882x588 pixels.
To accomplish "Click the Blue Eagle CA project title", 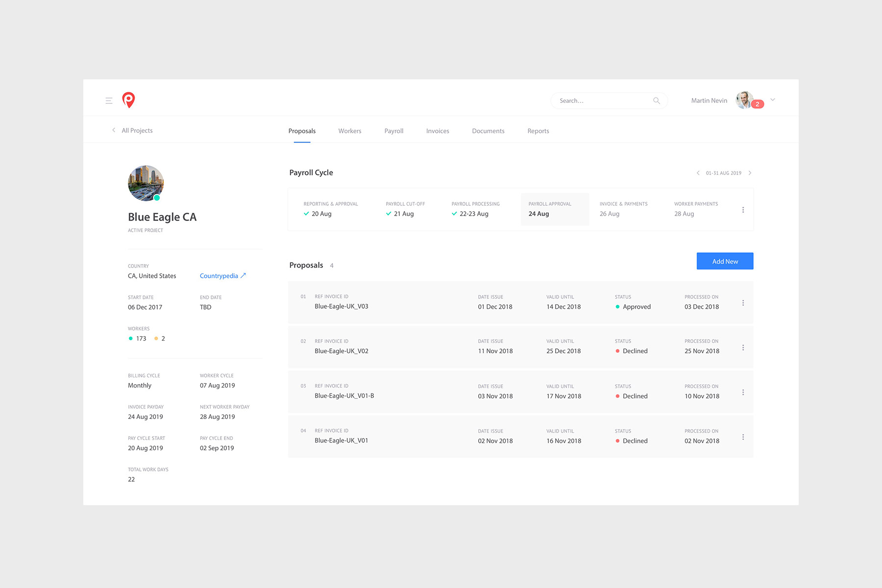I will coord(162,217).
